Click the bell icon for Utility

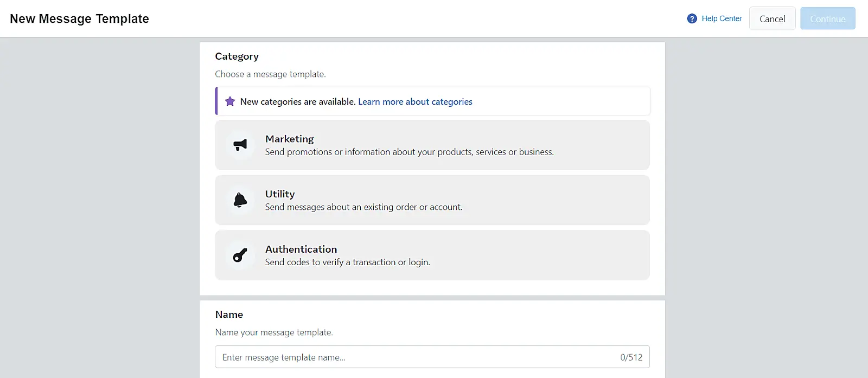click(x=240, y=200)
